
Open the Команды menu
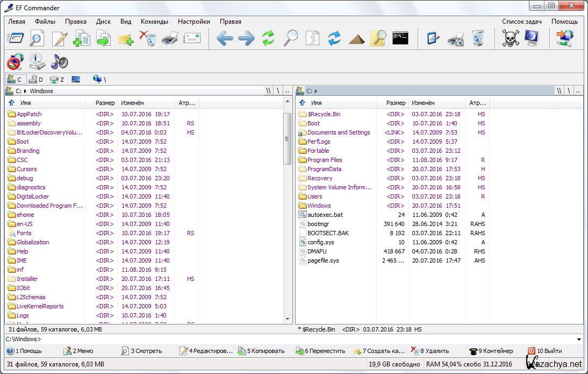154,22
